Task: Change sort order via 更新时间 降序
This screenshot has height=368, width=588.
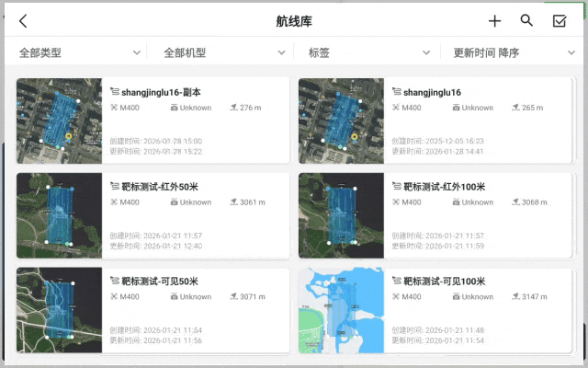Action: coord(510,52)
